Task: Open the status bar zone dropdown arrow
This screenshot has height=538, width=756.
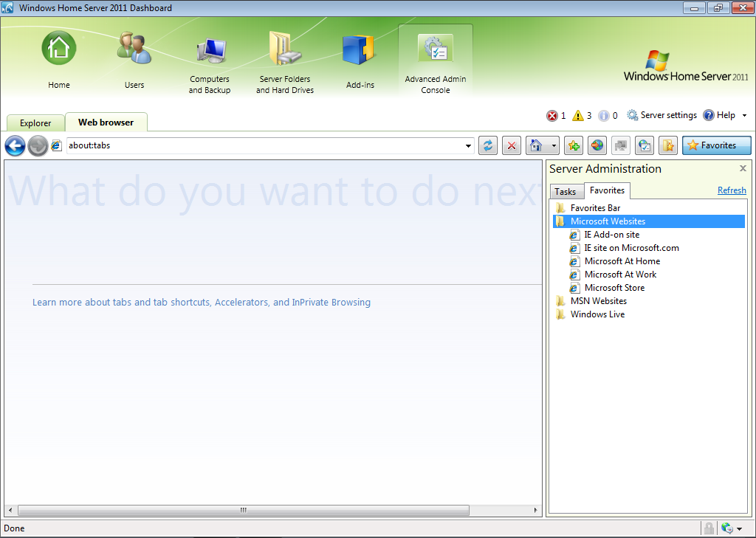Action: 740,529
